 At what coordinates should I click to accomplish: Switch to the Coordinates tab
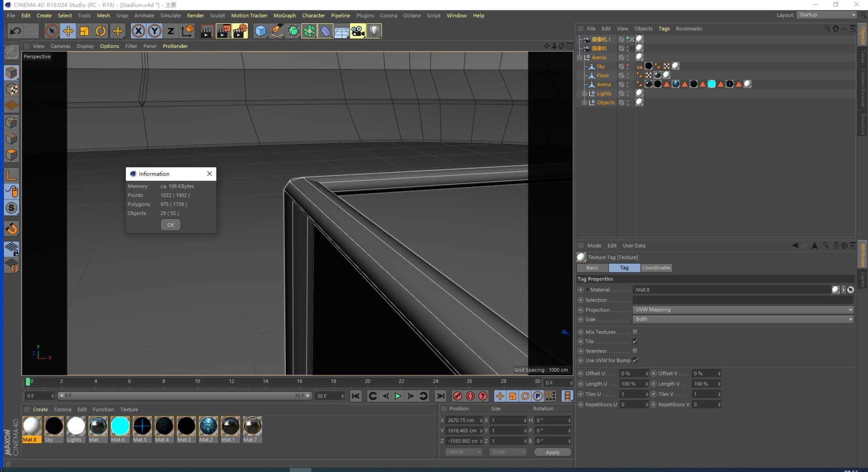656,268
